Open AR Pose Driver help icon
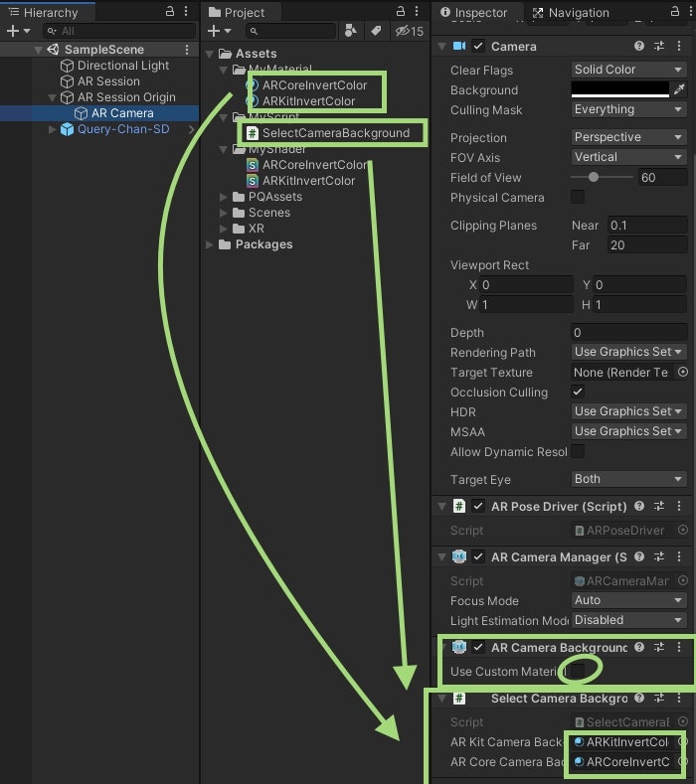Viewport: 696px width, 784px height. 639,507
